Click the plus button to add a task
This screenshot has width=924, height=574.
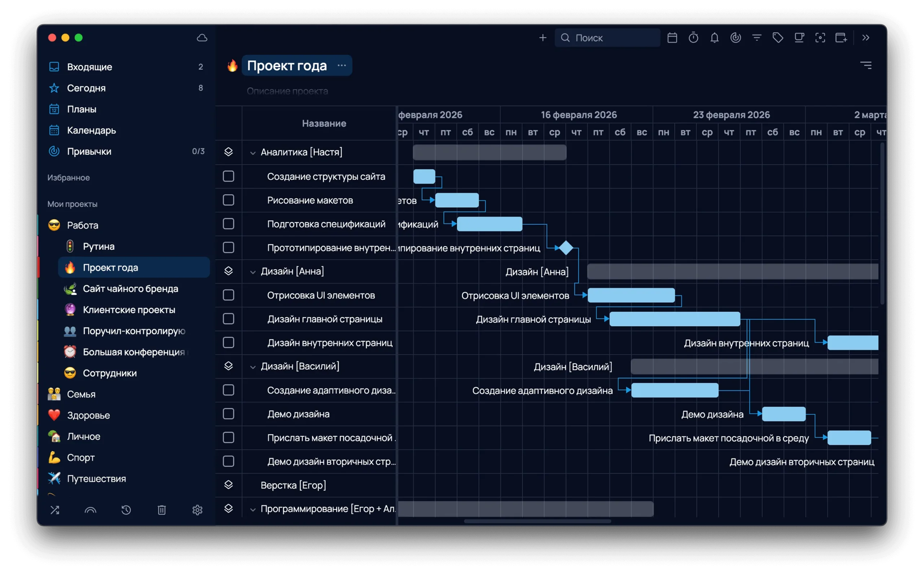(543, 37)
